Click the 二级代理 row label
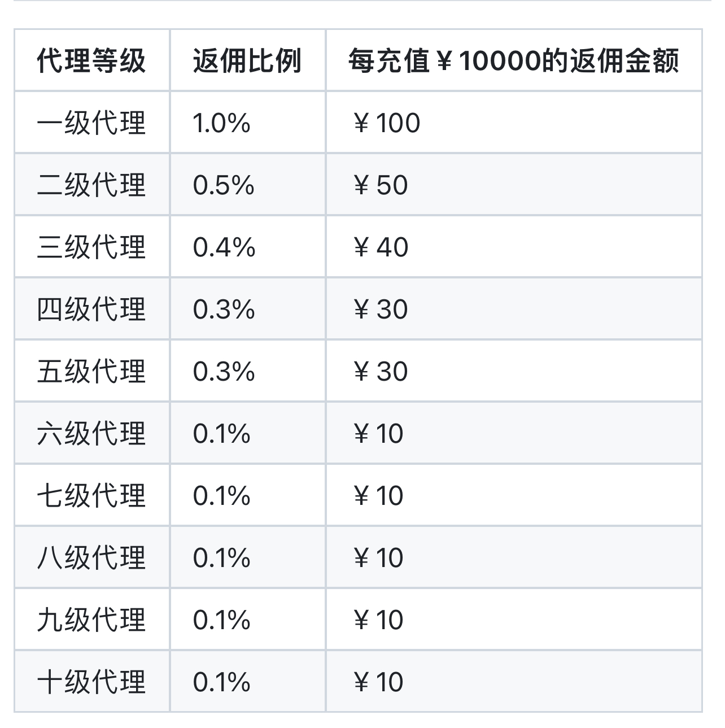 tap(91, 185)
